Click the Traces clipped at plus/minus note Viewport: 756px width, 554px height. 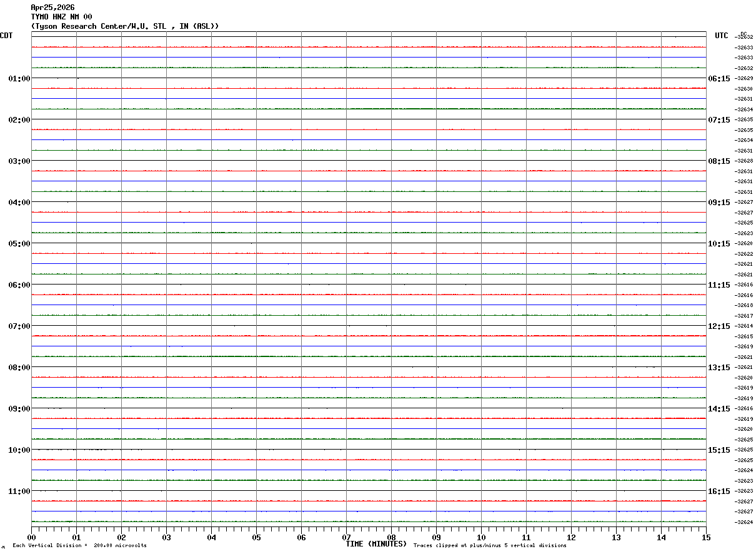click(490, 546)
